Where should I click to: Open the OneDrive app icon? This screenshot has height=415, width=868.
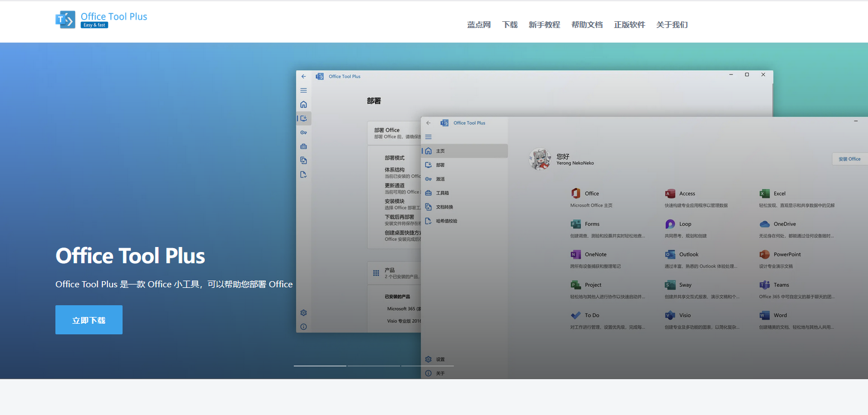point(764,224)
